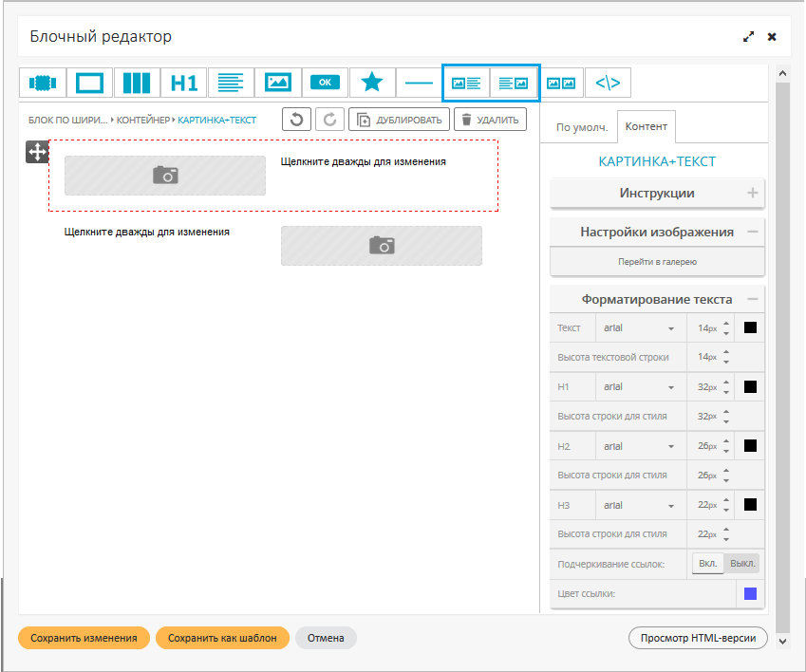Click the Сохранить изменения button
The image size is (806, 672).
(x=84, y=639)
